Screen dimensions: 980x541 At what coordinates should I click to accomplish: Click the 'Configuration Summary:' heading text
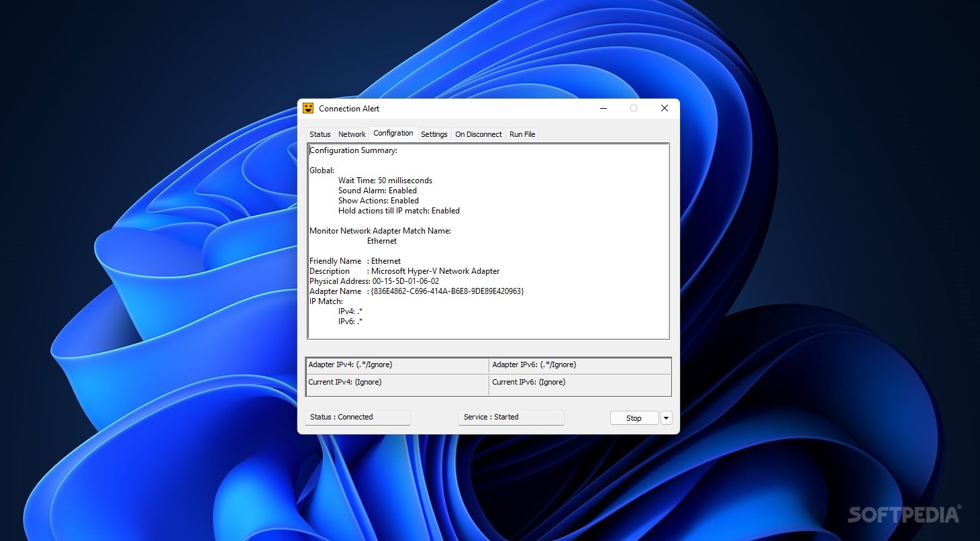(x=353, y=150)
